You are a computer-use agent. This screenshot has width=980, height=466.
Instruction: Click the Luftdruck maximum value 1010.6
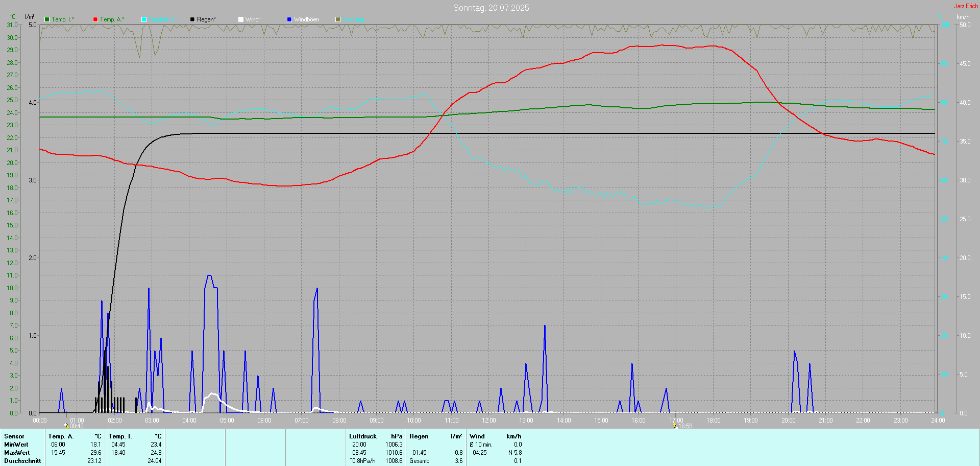click(x=394, y=453)
